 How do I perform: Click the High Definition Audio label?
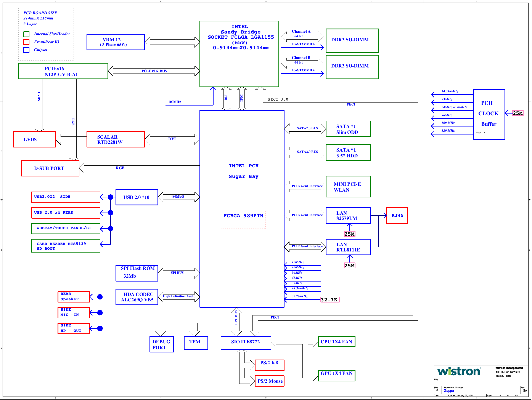(x=179, y=296)
